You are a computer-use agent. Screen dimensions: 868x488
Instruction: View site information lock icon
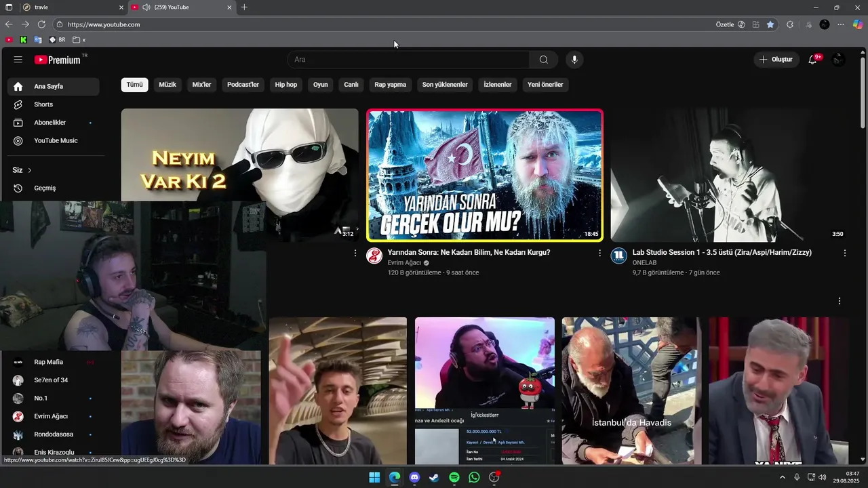click(60, 24)
